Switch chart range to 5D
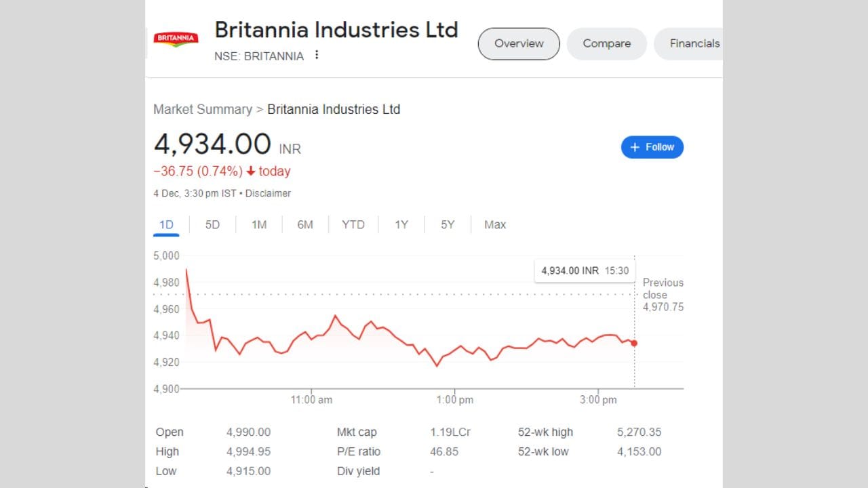 [x=212, y=224]
